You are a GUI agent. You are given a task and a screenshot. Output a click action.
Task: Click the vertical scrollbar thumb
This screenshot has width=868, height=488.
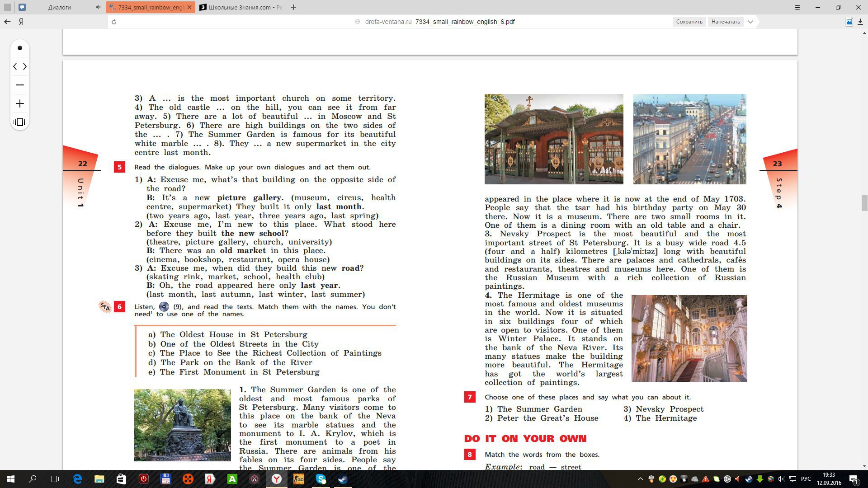[864, 203]
